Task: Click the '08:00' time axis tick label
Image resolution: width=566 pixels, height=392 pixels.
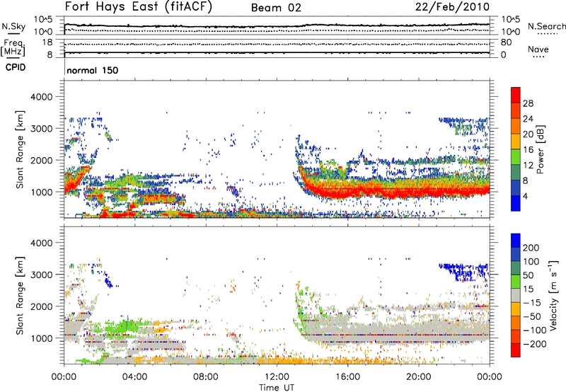Action: coord(206,377)
